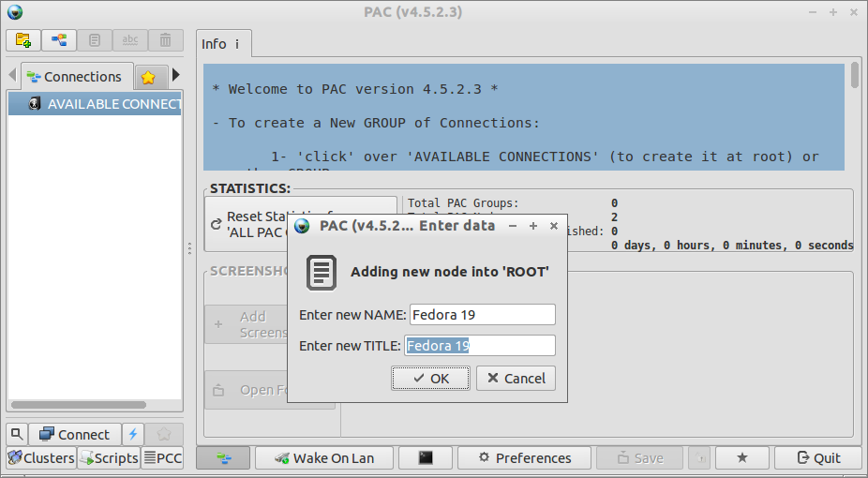Cancel the Enter data dialog
The height and width of the screenshot is (478, 868).
516,378
